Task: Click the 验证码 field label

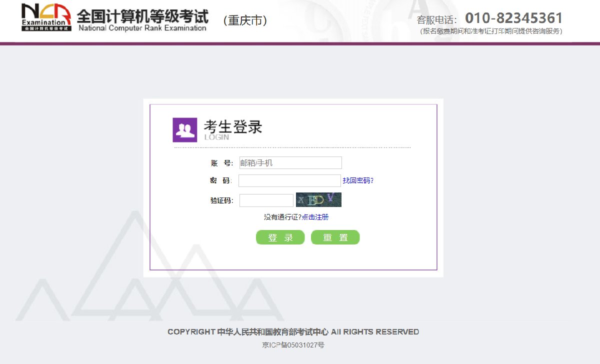Action: 221,201
